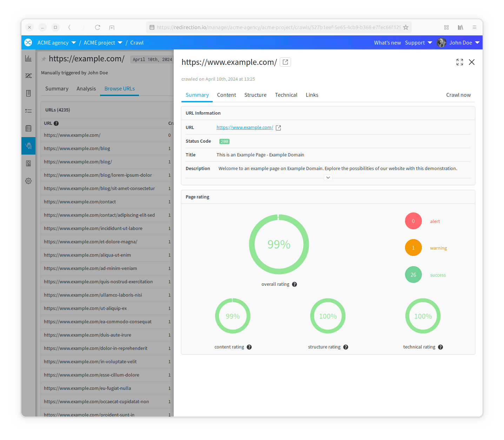504x440 pixels.
Task: Click the new tab icon in browser toolbar
Action: coord(112,27)
